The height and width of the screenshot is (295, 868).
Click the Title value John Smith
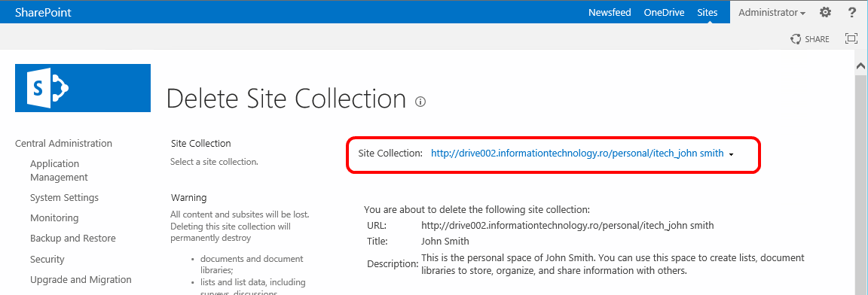coord(445,241)
